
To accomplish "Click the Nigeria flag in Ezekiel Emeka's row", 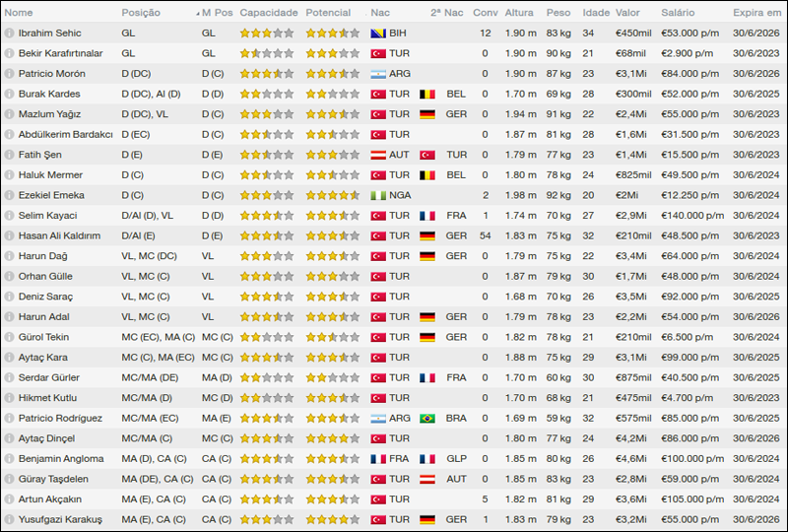I will [x=377, y=195].
